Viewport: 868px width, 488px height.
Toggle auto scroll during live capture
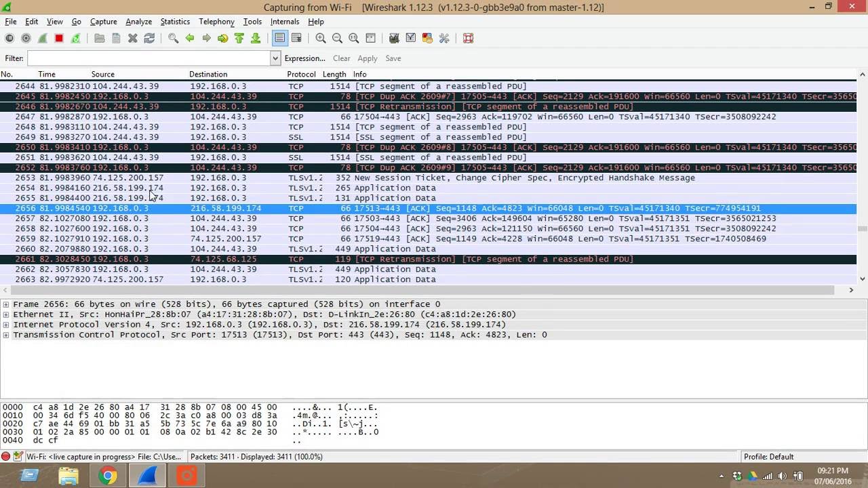(x=296, y=39)
